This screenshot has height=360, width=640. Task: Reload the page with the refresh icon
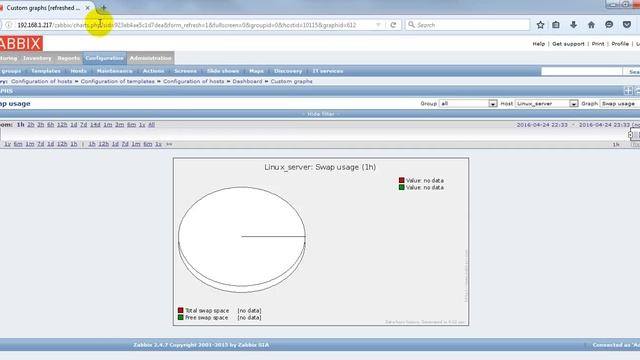tap(393, 25)
